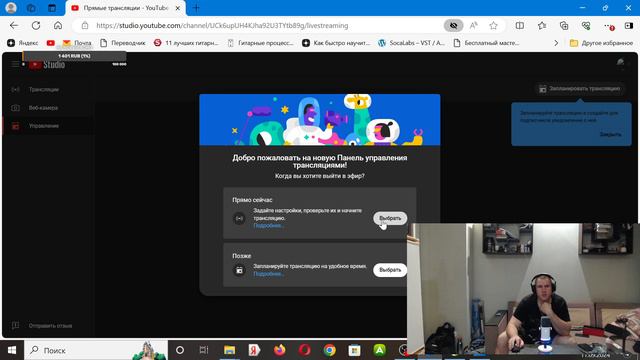Screen dimensions: 640x360
Task: Launch Firefox from the taskbar
Action: point(280,350)
